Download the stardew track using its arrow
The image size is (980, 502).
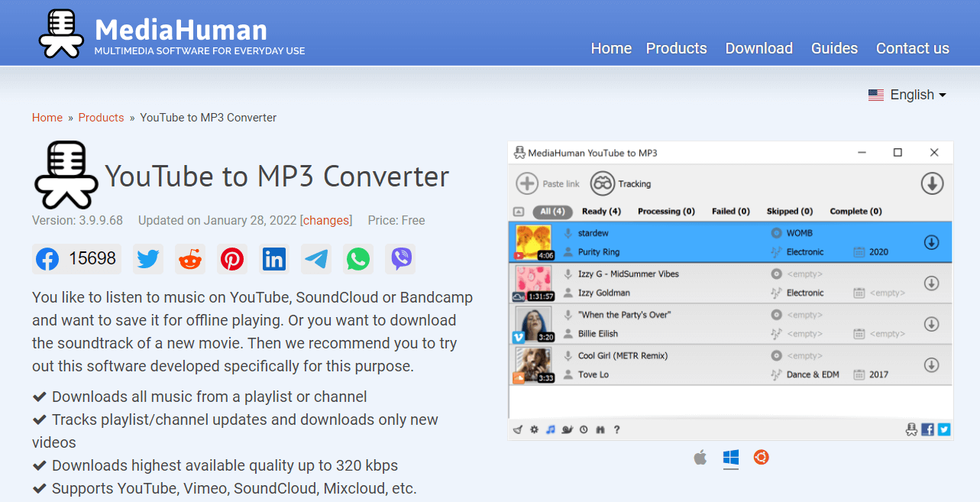tap(931, 242)
